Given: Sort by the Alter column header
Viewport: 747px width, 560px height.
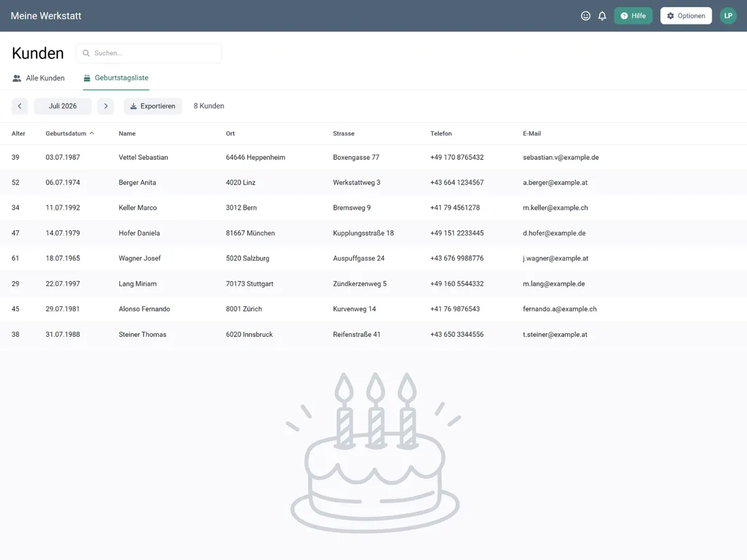Looking at the screenshot, I should [18, 133].
